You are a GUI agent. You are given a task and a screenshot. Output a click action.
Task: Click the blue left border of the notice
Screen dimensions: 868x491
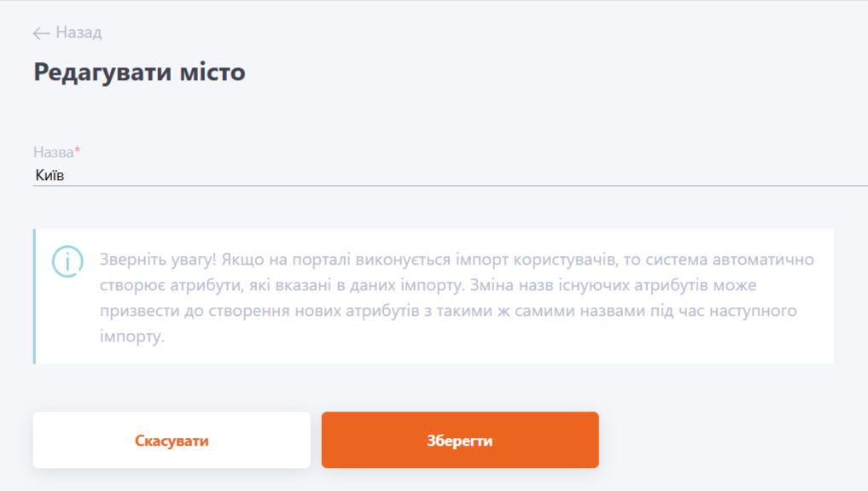(x=34, y=296)
